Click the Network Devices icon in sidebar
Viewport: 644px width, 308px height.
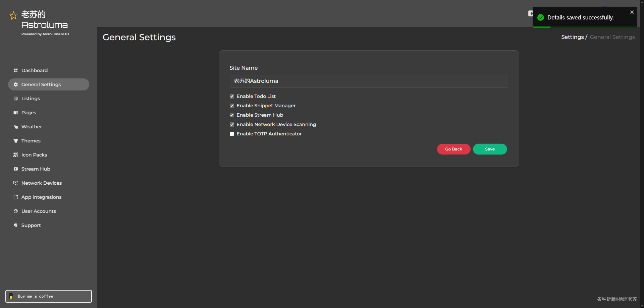[x=16, y=183]
